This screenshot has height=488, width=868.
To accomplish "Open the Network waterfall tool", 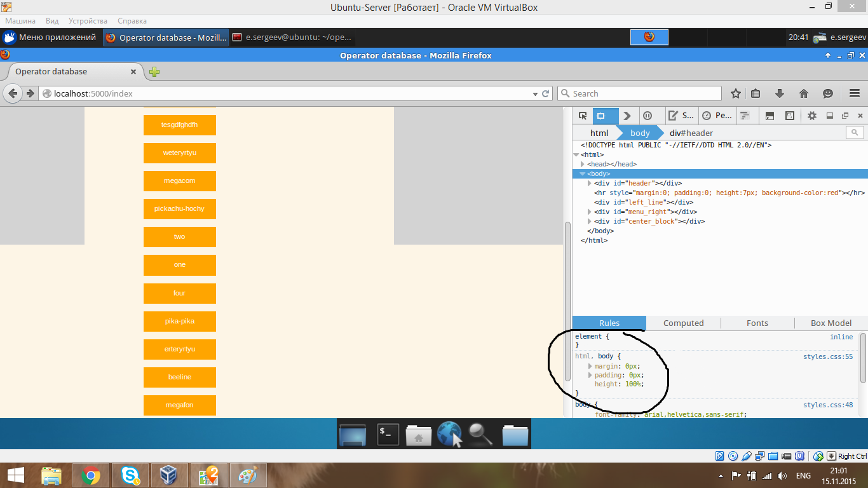I will tap(745, 116).
